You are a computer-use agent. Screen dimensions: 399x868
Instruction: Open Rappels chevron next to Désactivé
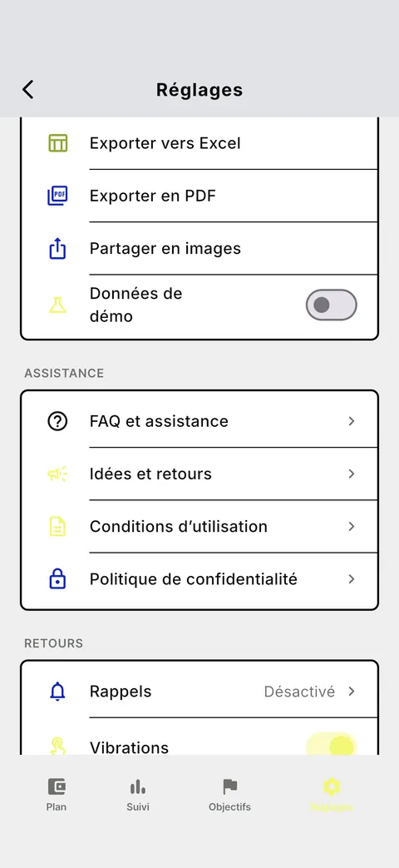(352, 692)
